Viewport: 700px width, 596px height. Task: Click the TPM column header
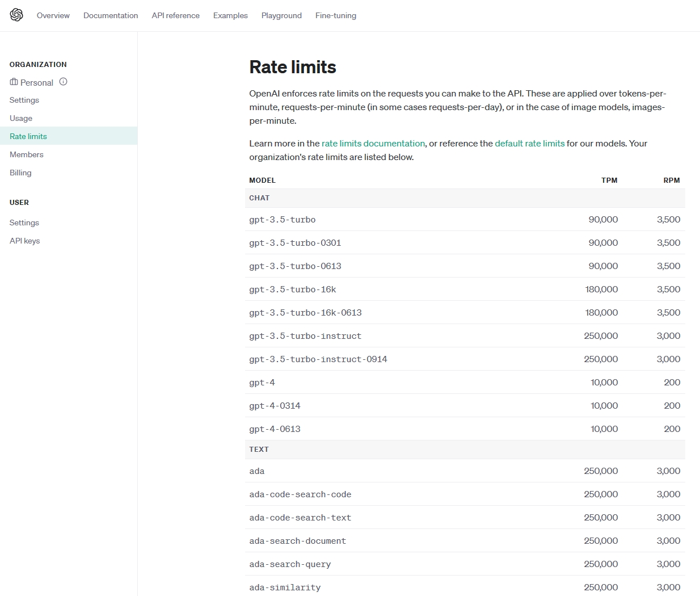click(609, 181)
